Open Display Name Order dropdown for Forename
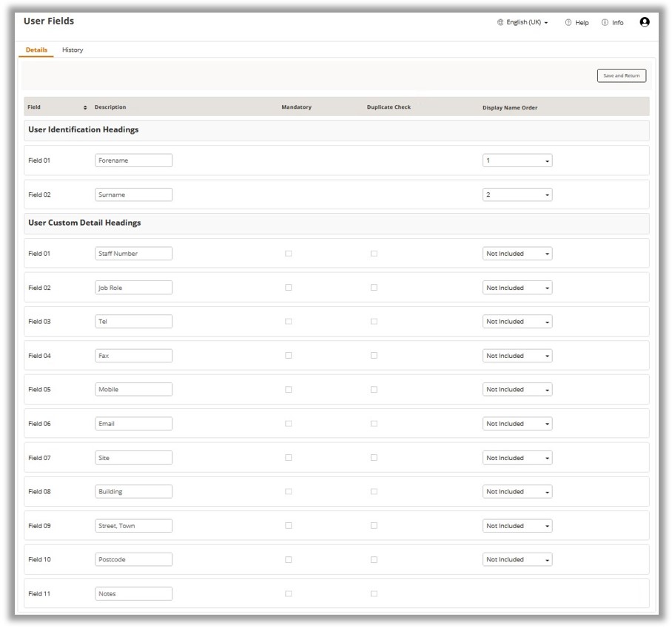 pyautogui.click(x=517, y=161)
